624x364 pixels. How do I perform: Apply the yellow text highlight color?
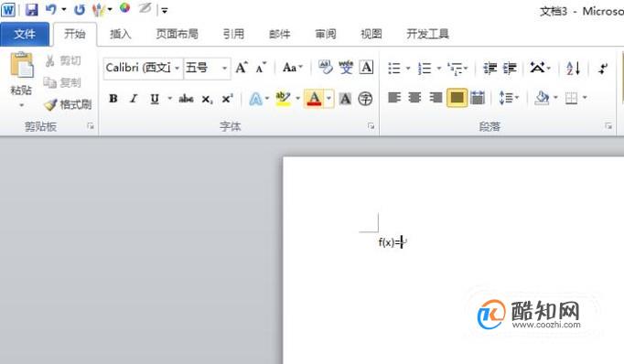[284, 99]
